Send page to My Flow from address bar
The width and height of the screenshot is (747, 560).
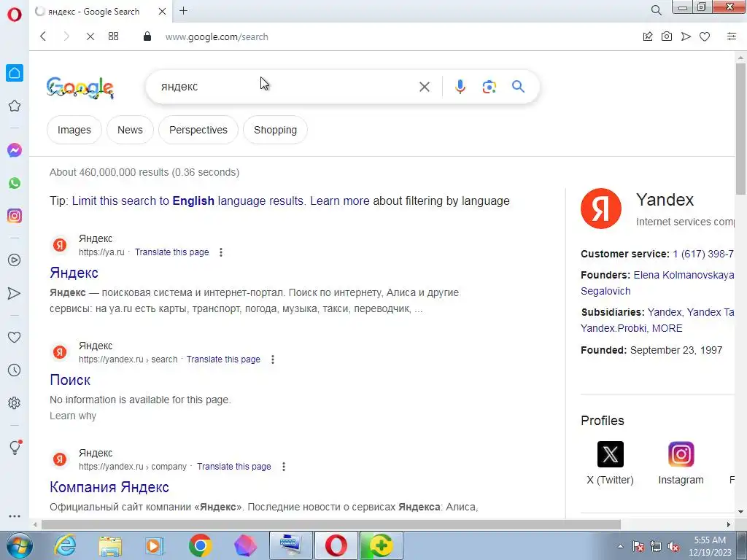(x=686, y=36)
